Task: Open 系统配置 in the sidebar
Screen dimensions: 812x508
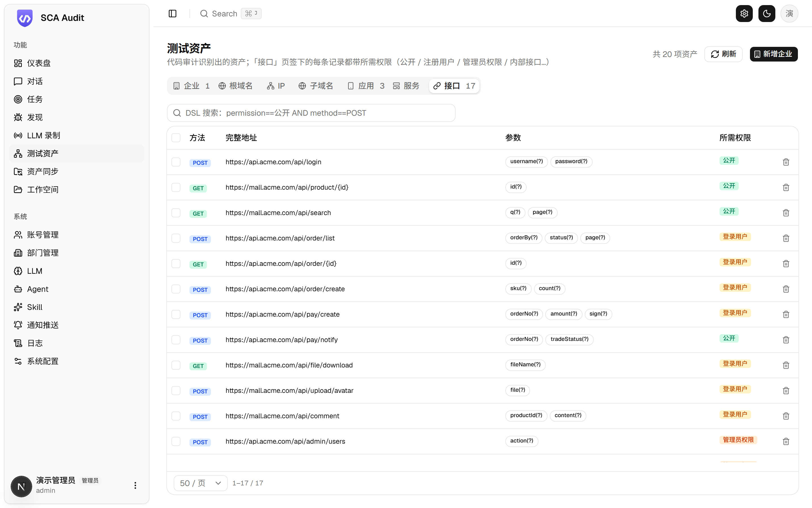Action: pyautogui.click(x=76, y=361)
